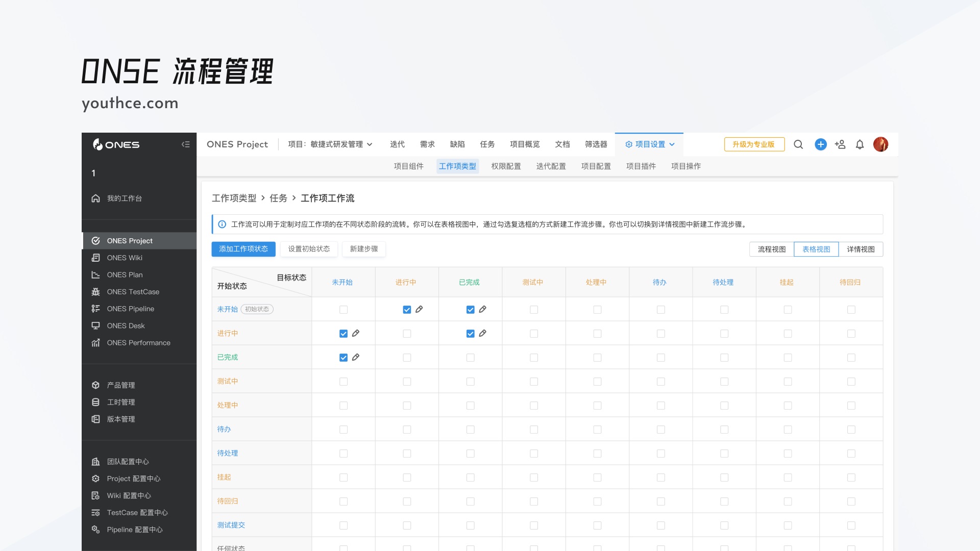
Task: Click 添加工作项状态 button
Action: click(242, 249)
